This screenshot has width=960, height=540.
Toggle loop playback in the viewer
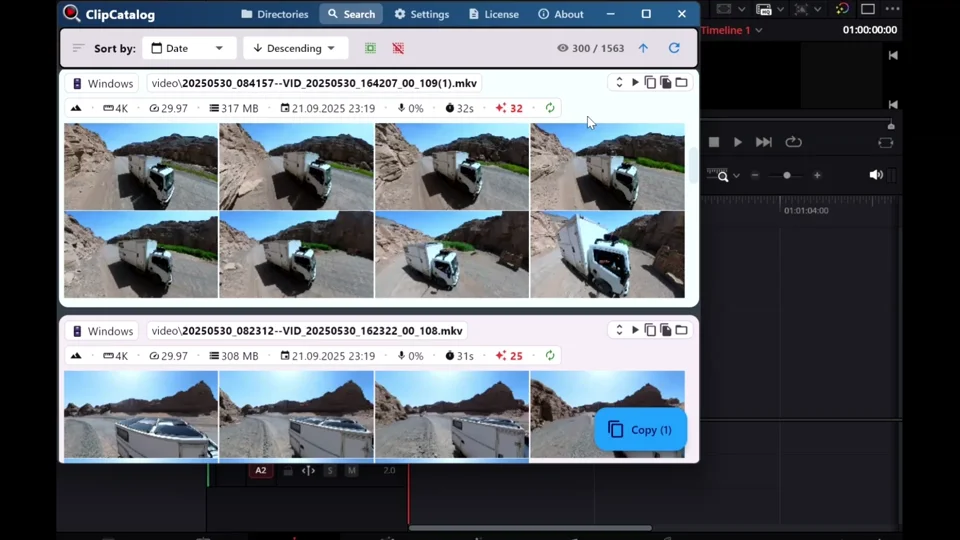click(x=793, y=142)
